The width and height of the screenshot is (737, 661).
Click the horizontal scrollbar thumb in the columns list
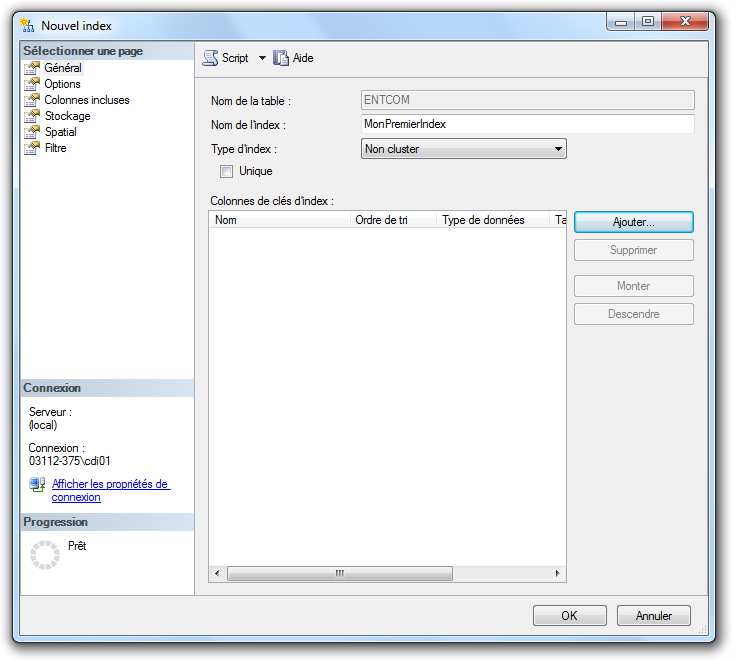coord(339,574)
